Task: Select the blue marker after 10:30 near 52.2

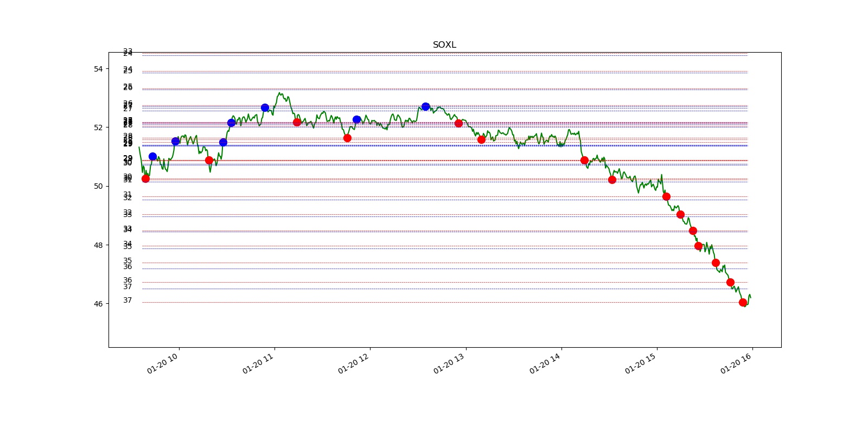Action: 231,123
